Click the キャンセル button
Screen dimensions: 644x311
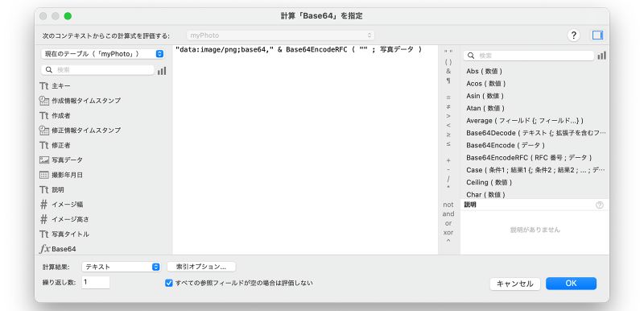click(x=515, y=284)
